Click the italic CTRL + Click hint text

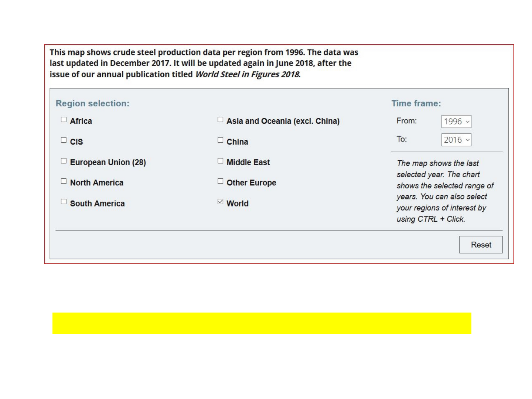431,219
